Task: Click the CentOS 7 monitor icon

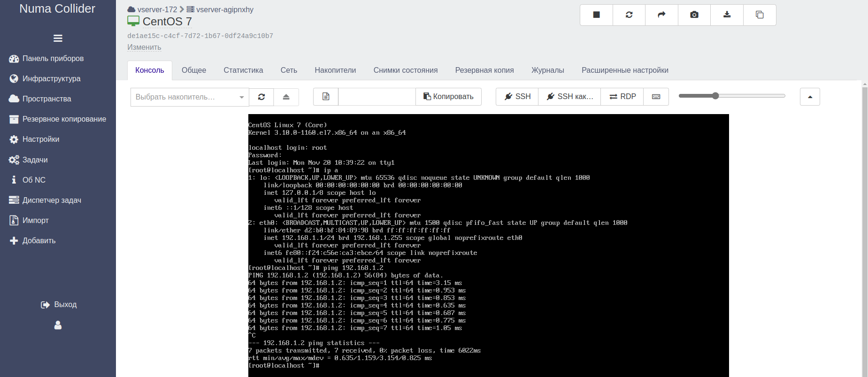Action: pos(133,21)
